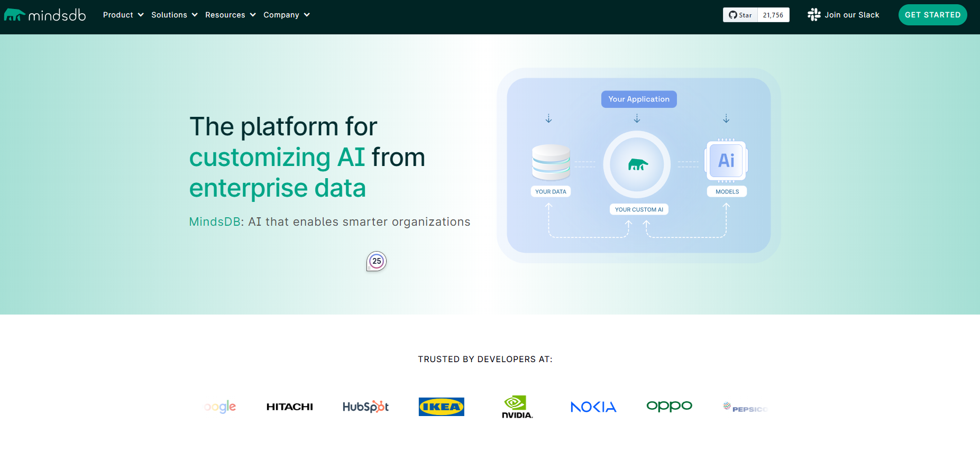The image size is (980, 452).
Task: Open the Join our Slack link
Action: pyautogui.click(x=851, y=15)
